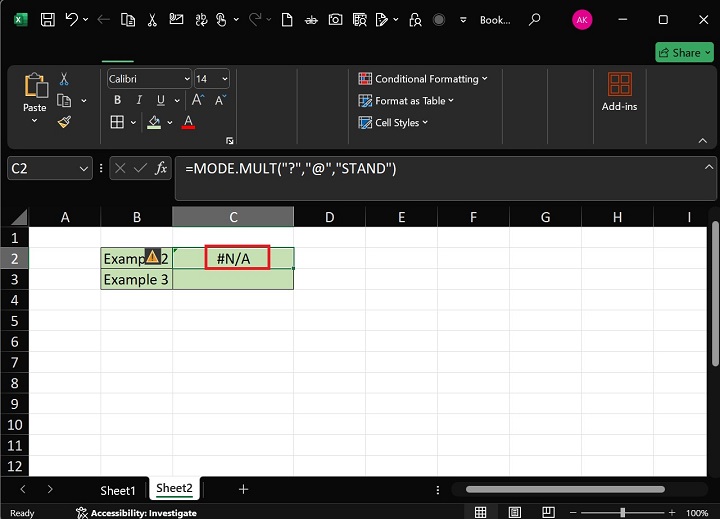Click the Cancel X in formula bar
This screenshot has width=720, height=519.
click(x=120, y=169)
